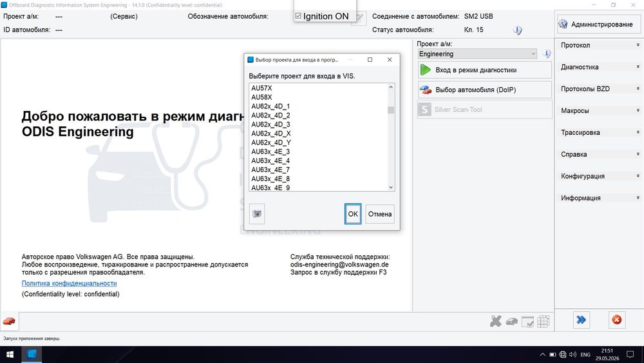Open the Политика конфиденциальности link

click(69, 283)
